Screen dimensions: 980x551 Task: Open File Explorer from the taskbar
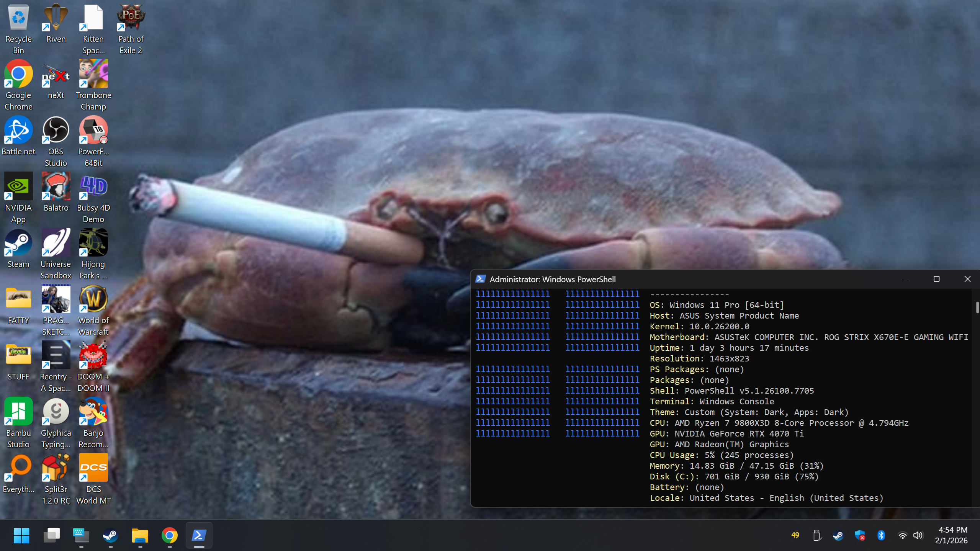pyautogui.click(x=140, y=535)
